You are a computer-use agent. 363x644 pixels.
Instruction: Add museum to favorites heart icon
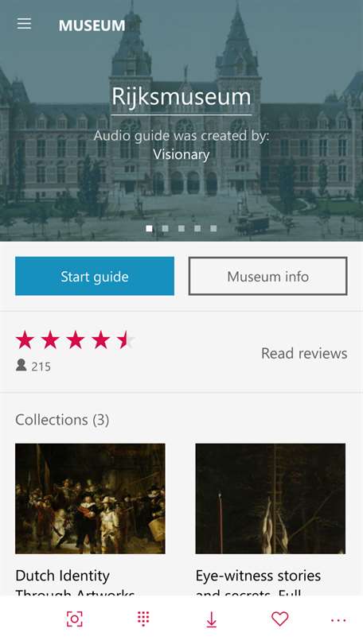point(280,619)
